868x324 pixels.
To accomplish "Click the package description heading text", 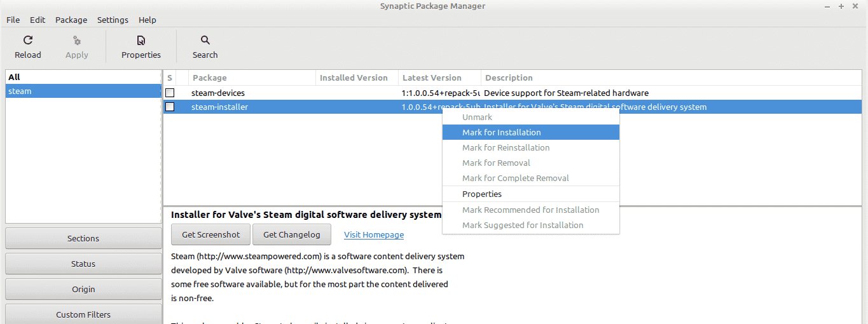I will coord(306,215).
